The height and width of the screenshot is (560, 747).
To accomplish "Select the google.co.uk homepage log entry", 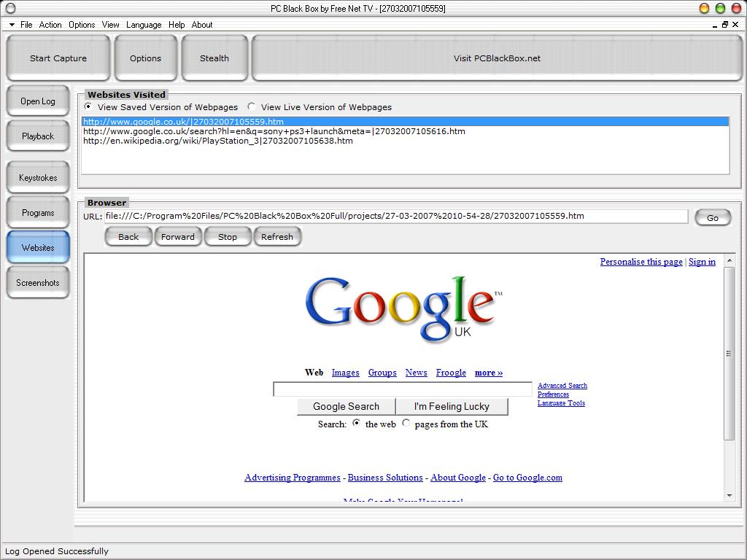I will coord(406,122).
